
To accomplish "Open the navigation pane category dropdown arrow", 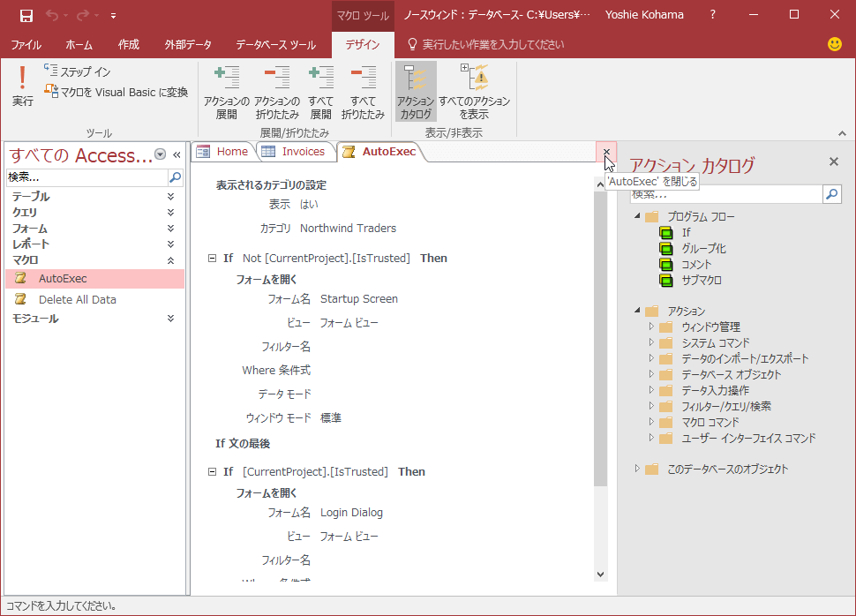I will pos(160,154).
